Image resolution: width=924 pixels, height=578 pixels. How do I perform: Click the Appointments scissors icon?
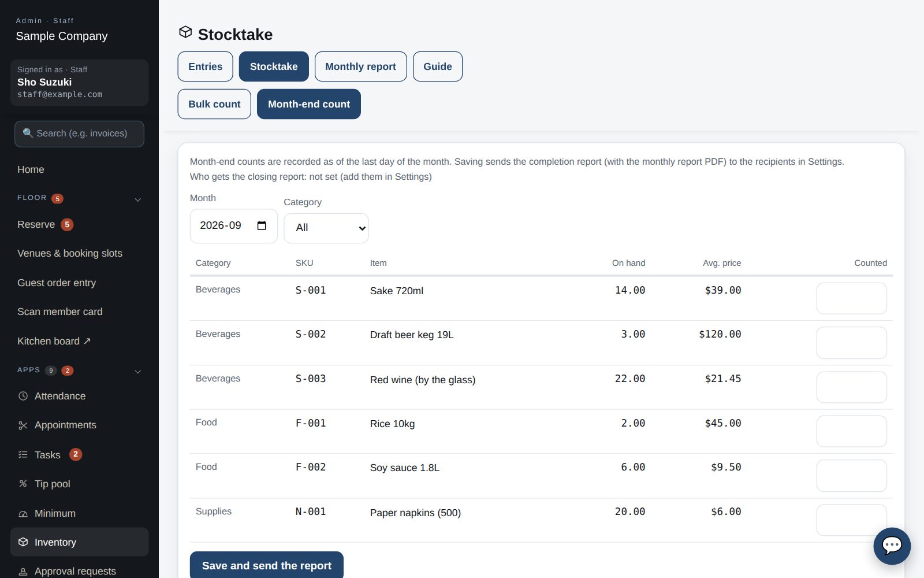[x=23, y=425]
